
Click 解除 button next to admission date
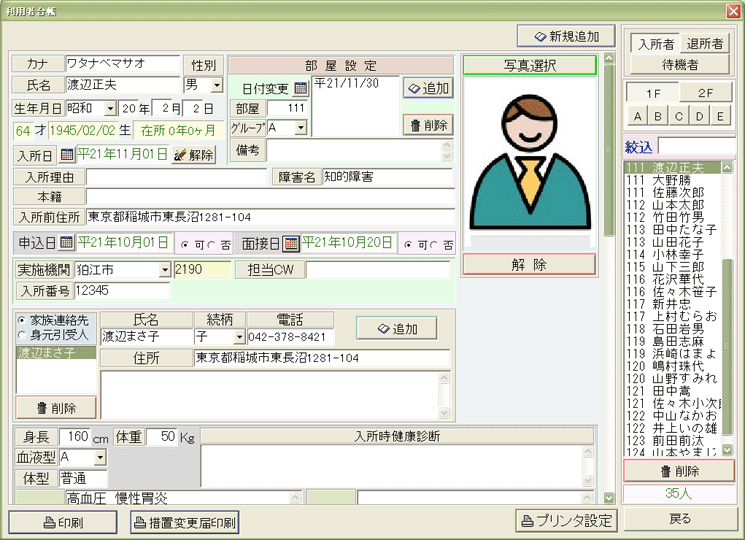[x=194, y=155]
